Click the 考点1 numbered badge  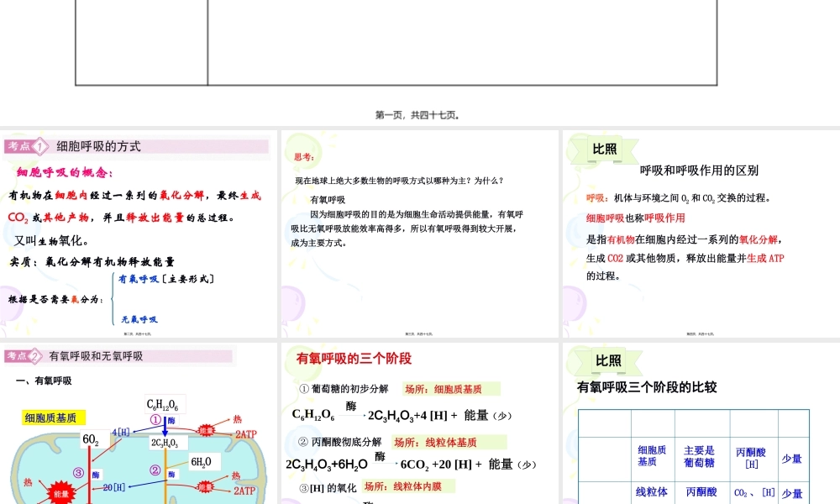[x=39, y=146]
